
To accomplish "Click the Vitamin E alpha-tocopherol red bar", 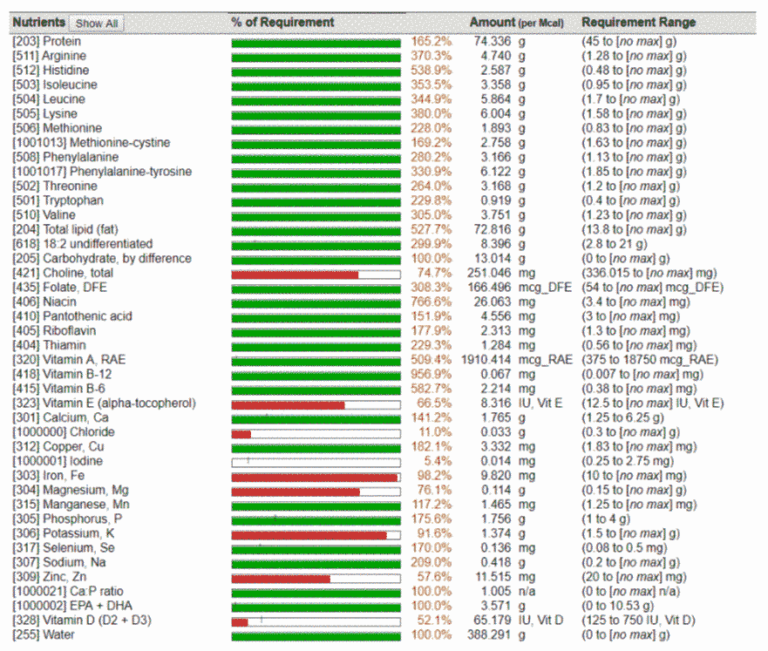I will click(x=288, y=403).
